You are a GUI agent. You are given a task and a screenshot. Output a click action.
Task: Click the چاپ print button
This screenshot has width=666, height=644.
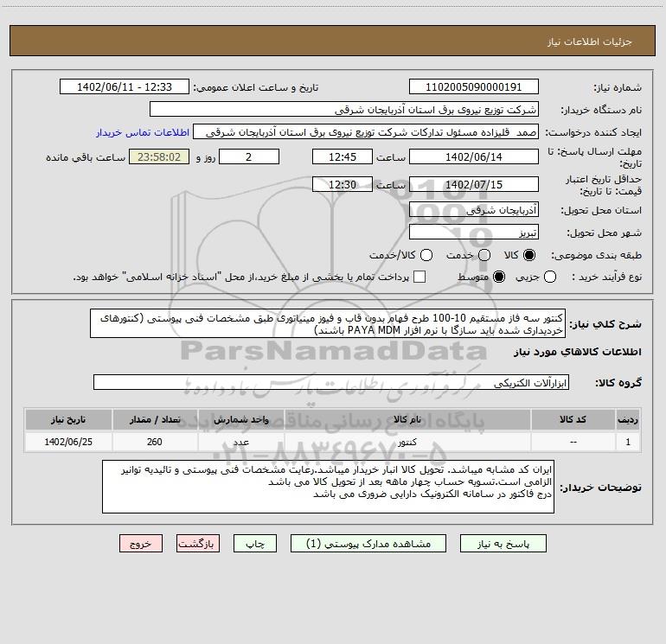click(x=255, y=544)
